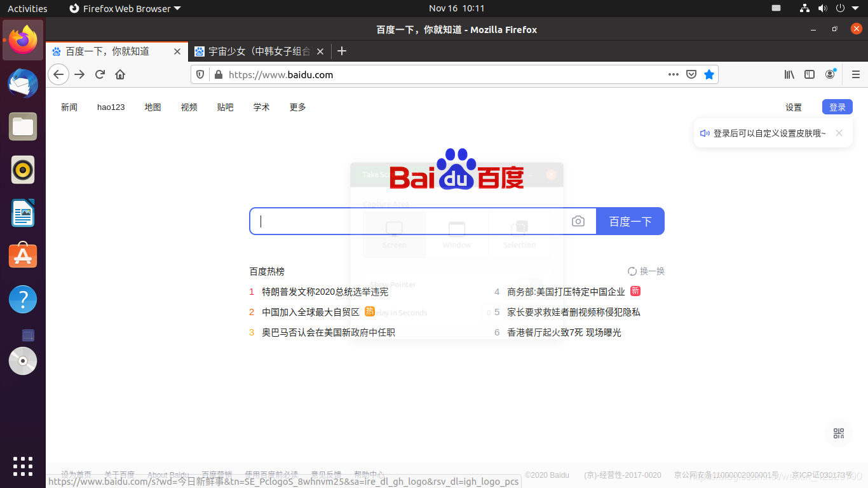Open the 设置 menu
Viewport: 868px width, 488px height.
pyautogui.click(x=794, y=107)
